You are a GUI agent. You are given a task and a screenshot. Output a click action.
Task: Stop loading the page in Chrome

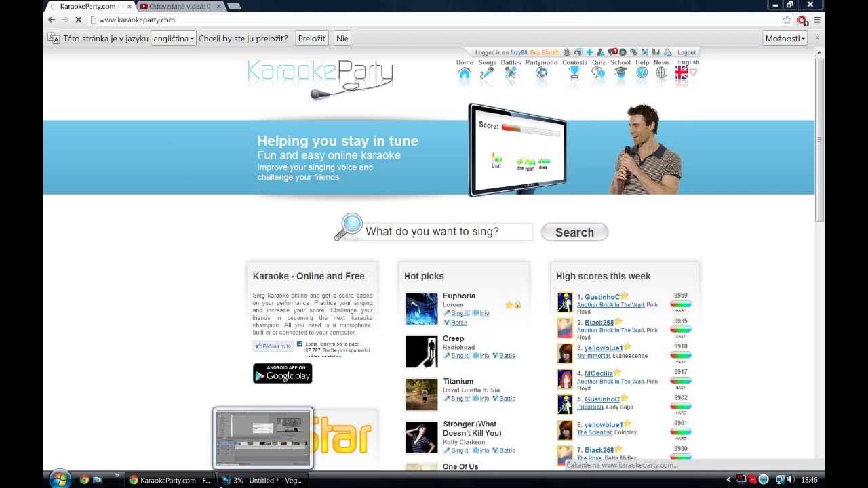[78, 20]
